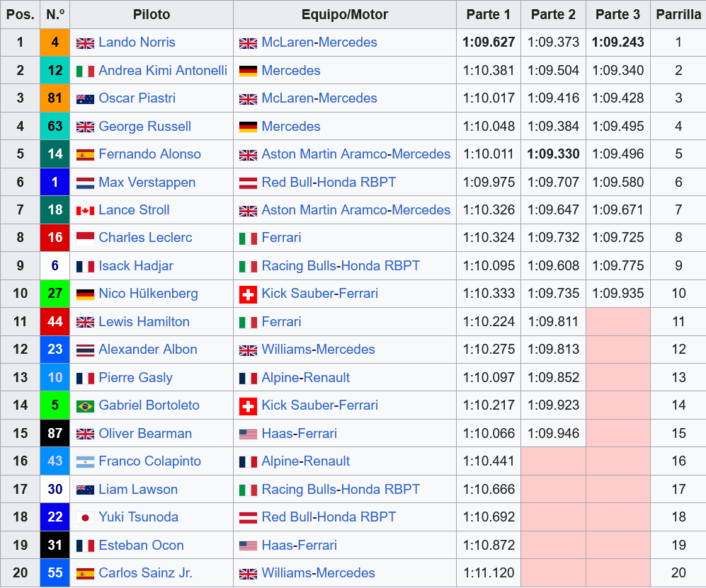Click the Canadian flag beside Lance Stroll

(x=85, y=211)
